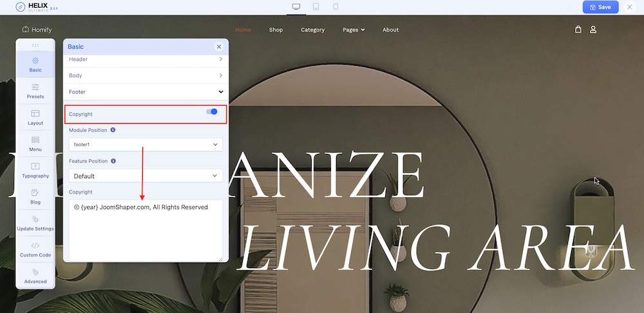Go to the Category menu item
This screenshot has width=644, height=313.
click(x=312, y=30)
